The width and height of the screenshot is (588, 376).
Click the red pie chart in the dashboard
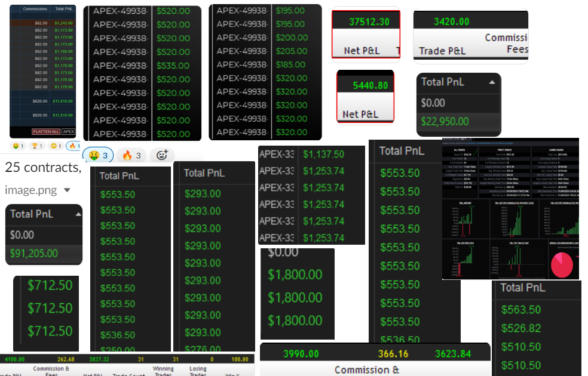(x=561, y=264)
